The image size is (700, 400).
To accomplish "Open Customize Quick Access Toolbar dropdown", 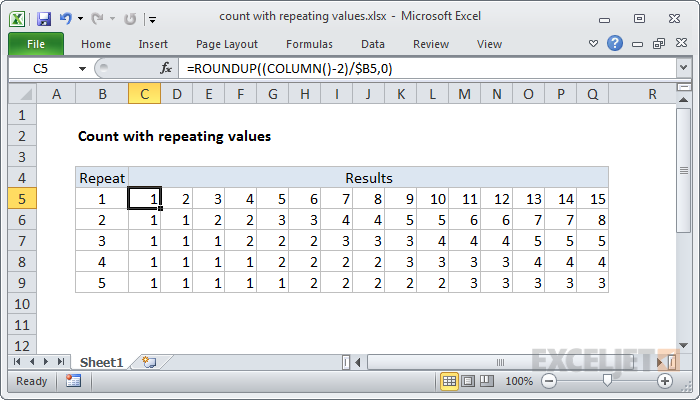I will tap(153, 20).
